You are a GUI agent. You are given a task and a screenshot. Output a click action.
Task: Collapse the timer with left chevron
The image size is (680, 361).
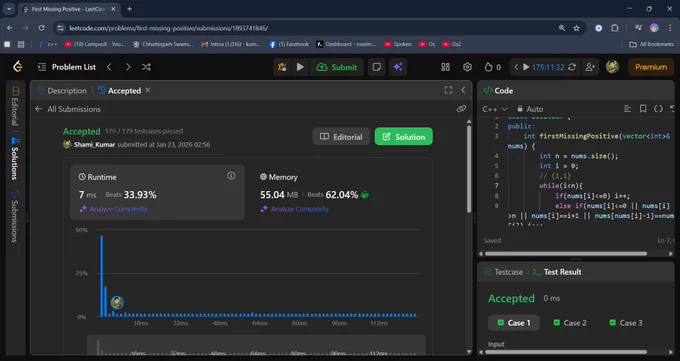pos(516,67)
